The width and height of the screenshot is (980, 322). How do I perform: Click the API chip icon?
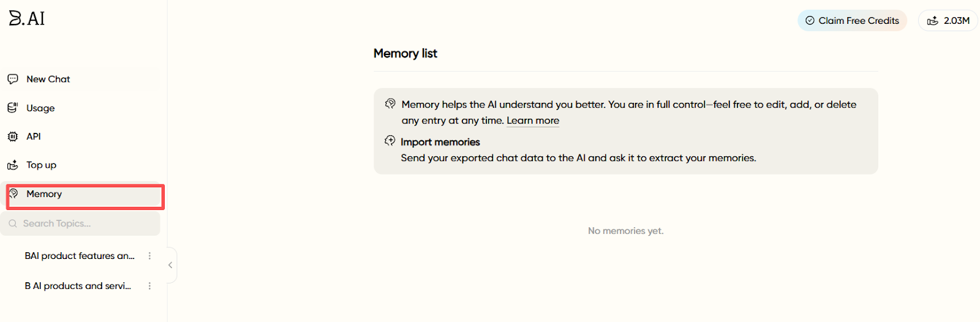13,137
